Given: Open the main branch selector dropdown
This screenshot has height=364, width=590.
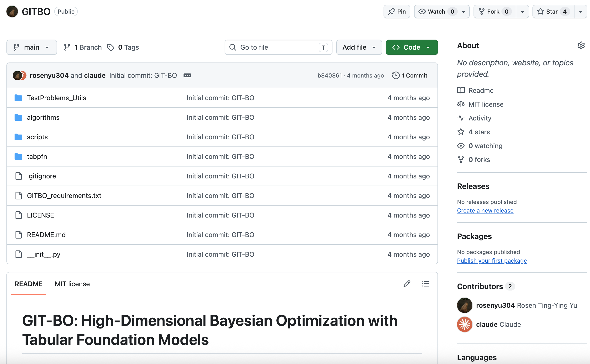Looking at the screenshot, I should 32,47.
